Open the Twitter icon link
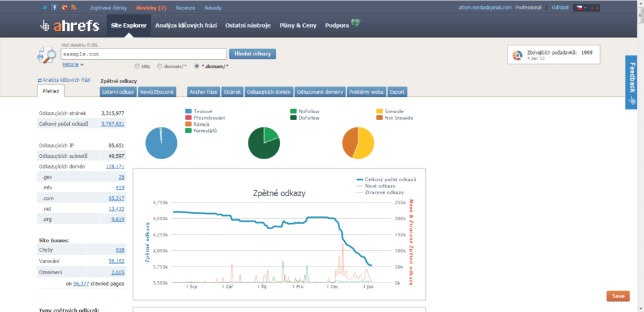Screen dimensions: 644x312 tap(45, 8)
